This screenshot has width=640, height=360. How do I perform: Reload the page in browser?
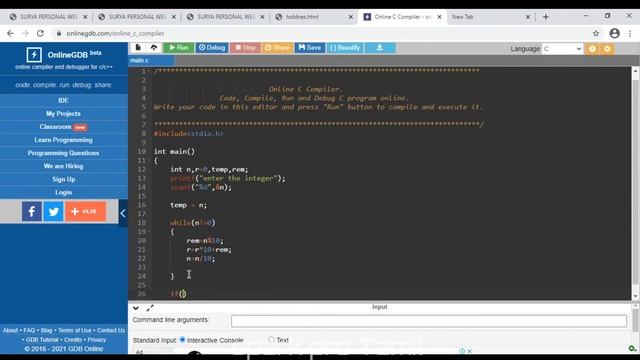tap(40, 33)
